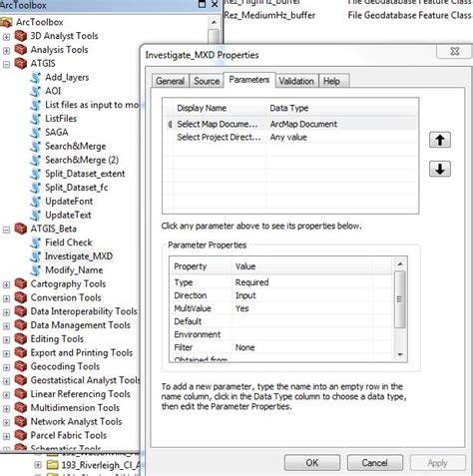Image resolution: width=473 pixels, height=476 pixels.
Task: Expand the Cartography Tools toolbox
Action: pos(6,284)
